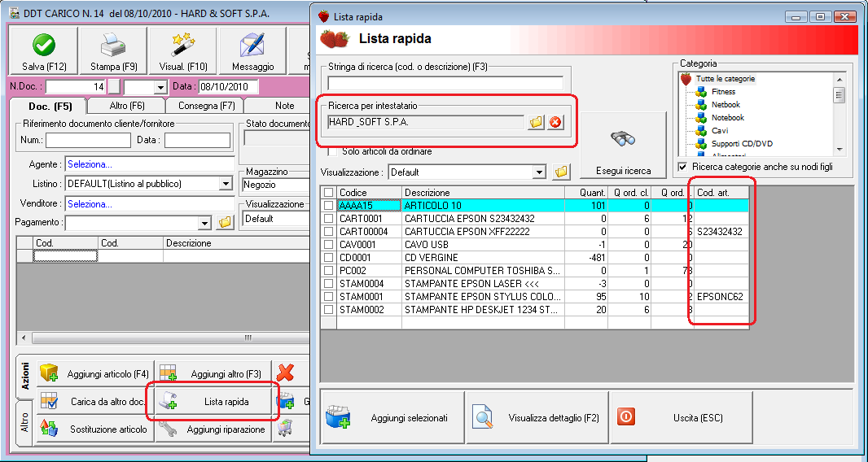Click Cod. art. column header
868x462 pixels.
point(722,193)
